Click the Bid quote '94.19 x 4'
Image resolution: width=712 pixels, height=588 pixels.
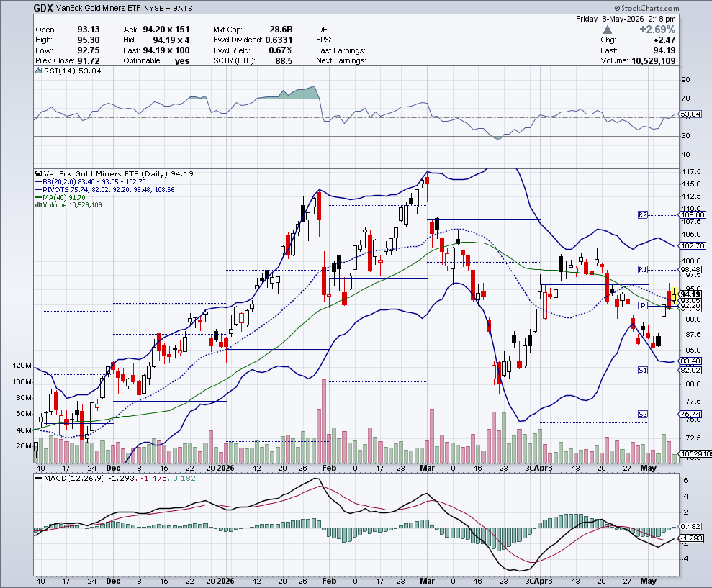point(171,40)
